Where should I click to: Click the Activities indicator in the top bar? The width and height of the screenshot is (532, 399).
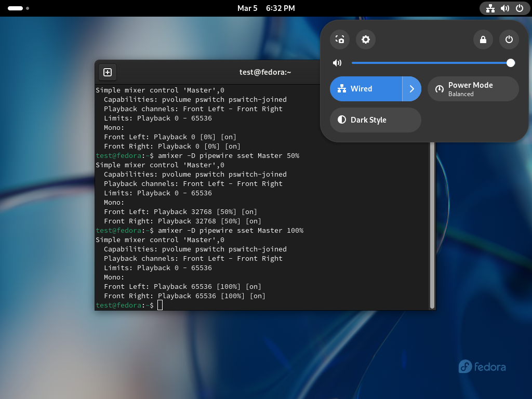18,8
